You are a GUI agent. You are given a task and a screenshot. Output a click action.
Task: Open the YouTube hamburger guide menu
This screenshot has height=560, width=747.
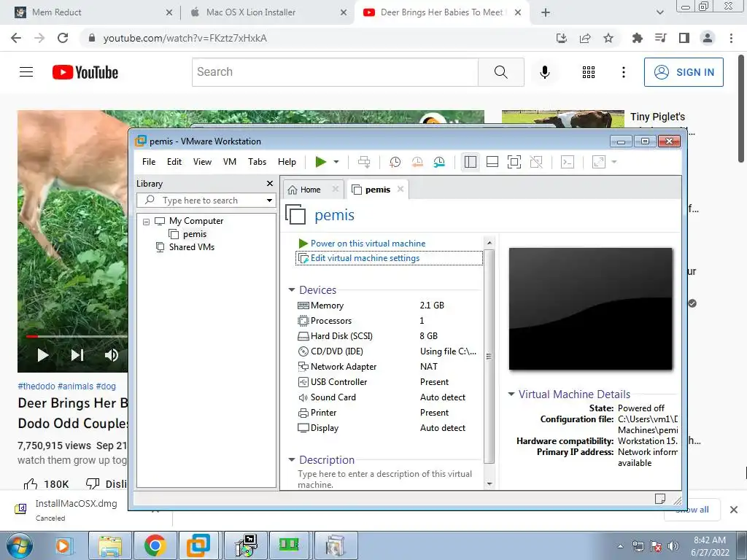[26, 72]
